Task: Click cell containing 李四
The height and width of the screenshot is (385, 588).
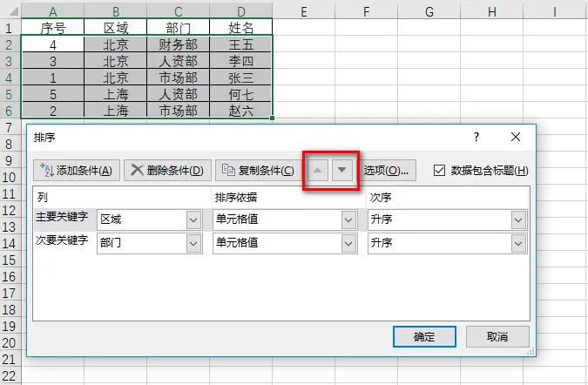Action: (240, 61)
